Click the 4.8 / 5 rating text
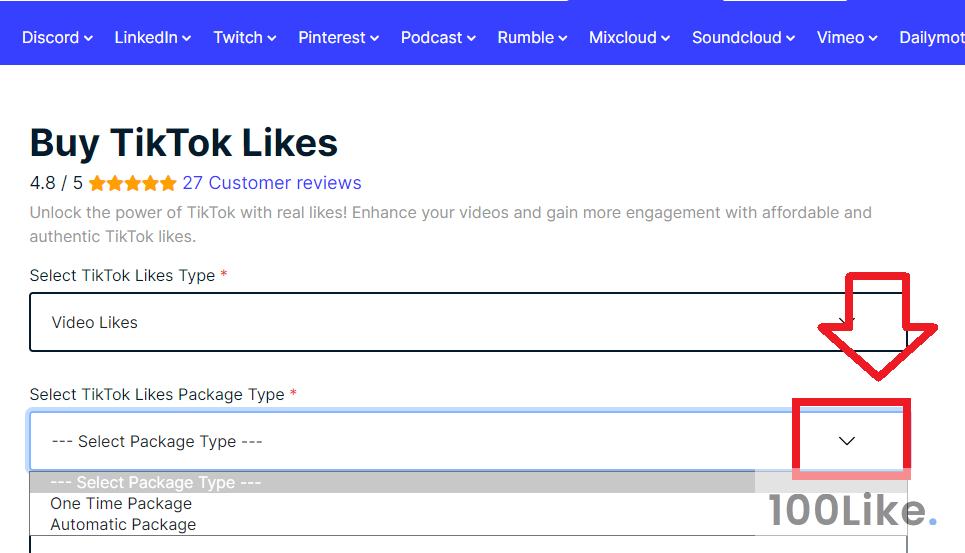 pos(56,183)
